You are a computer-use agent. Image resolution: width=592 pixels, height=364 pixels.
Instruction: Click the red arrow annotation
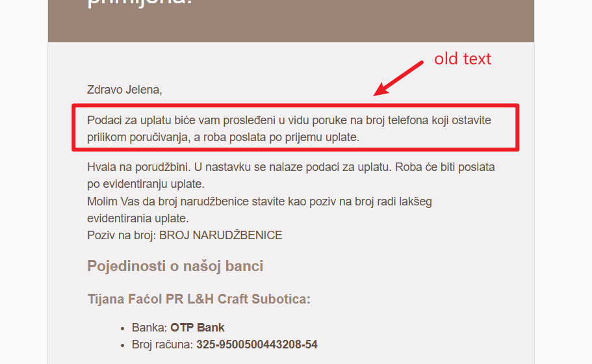(398, 79)
